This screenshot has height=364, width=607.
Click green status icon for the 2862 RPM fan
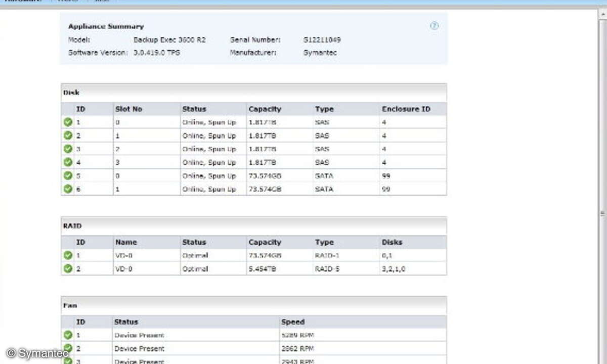(68, 348)
